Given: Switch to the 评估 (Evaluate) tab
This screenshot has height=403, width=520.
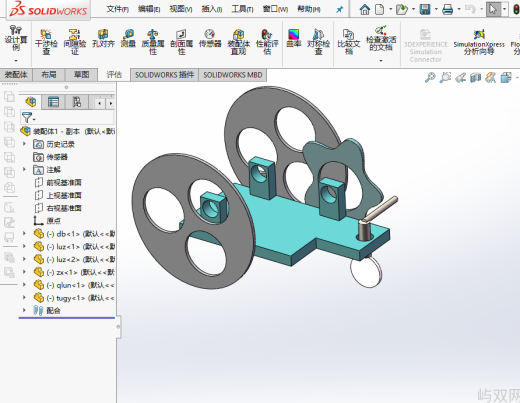Looking at the screenshot, I should 114,74.
